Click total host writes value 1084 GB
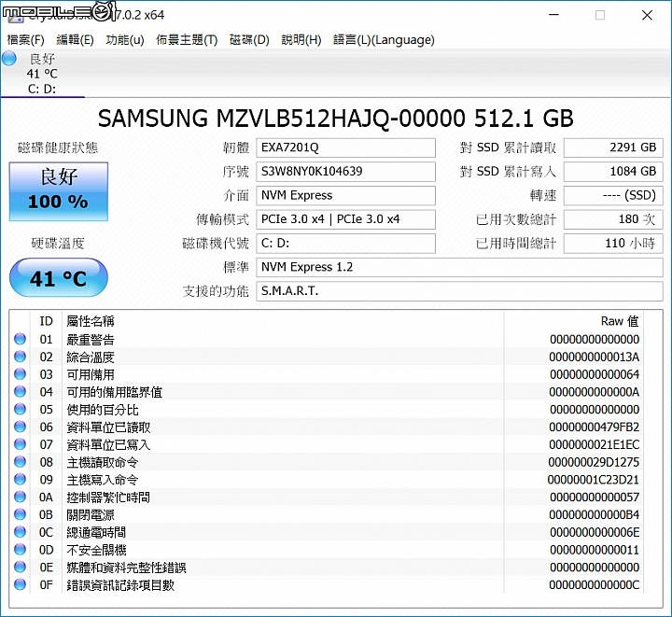 [613, 172]
